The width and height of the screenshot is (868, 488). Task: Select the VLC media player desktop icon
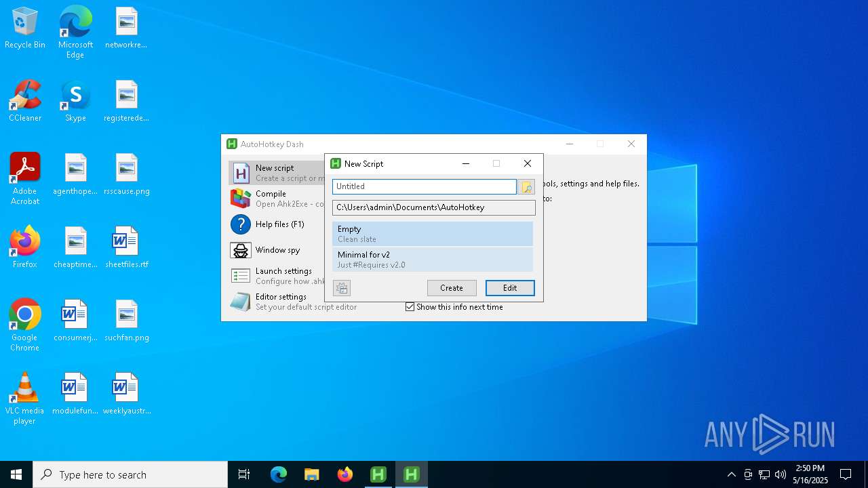pyautogui.click(x=25, y=399)
